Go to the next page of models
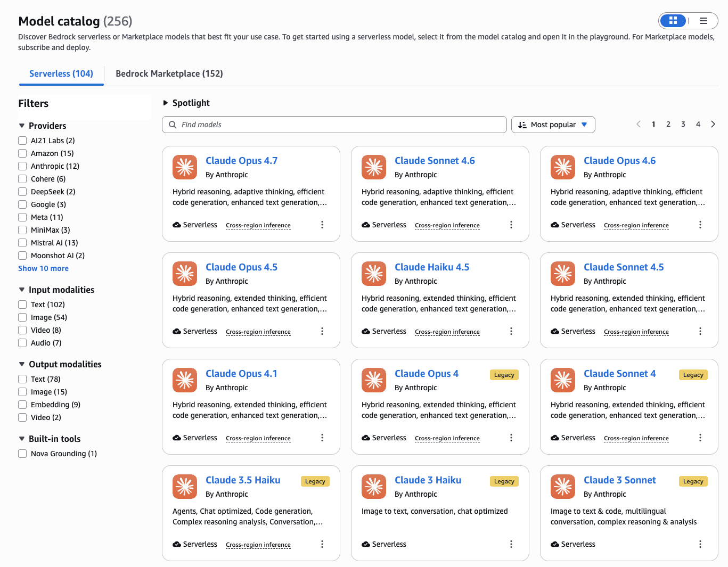The height and width of the screenshot is (567, 728). pos(713,124)
